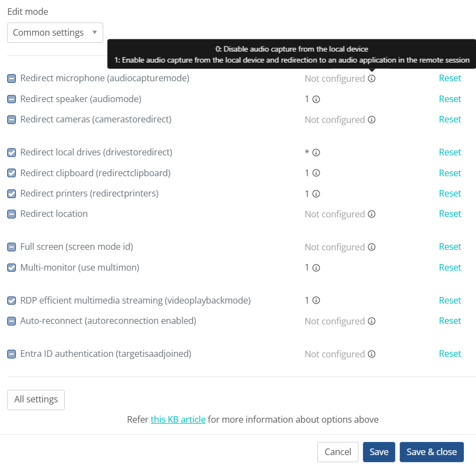Click the Cancel button
Image resolution: width=476 pixels, height=471 pixels.
(338, 452)
